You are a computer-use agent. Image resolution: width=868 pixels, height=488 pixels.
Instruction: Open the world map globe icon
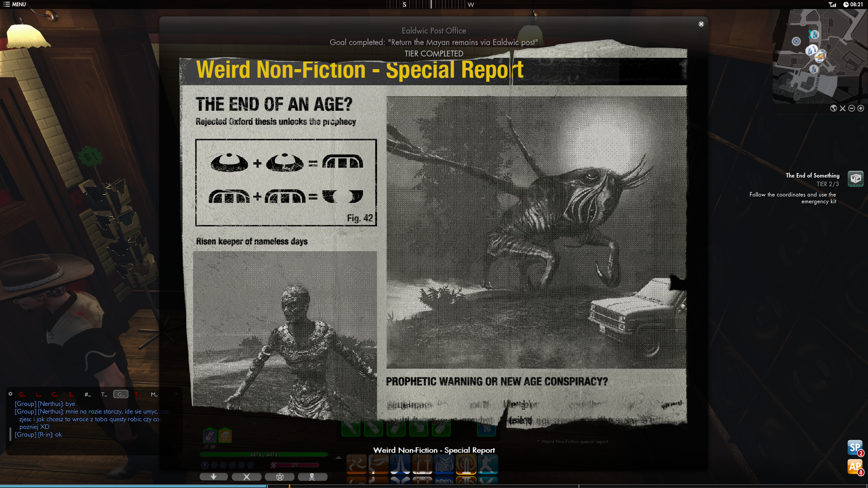834,108
